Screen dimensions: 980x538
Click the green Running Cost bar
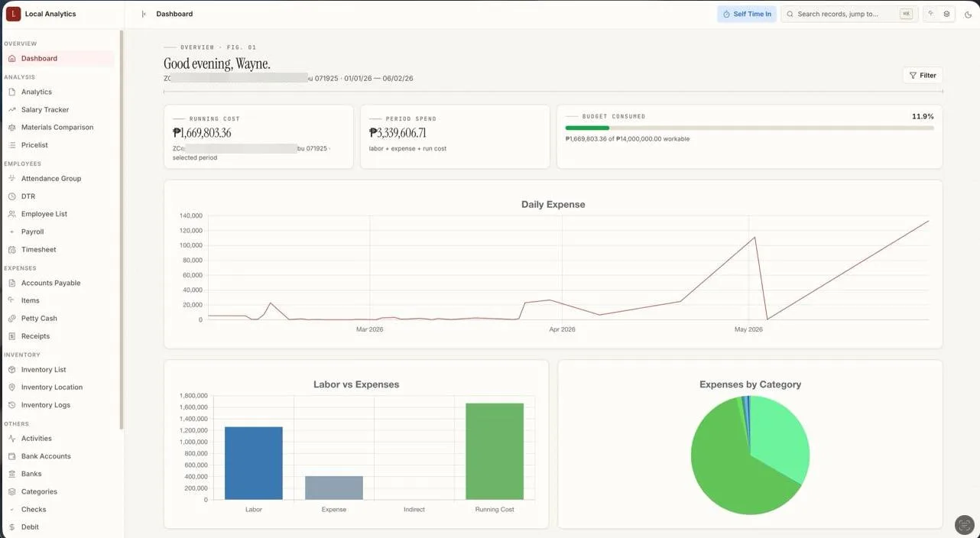[495, 452]
